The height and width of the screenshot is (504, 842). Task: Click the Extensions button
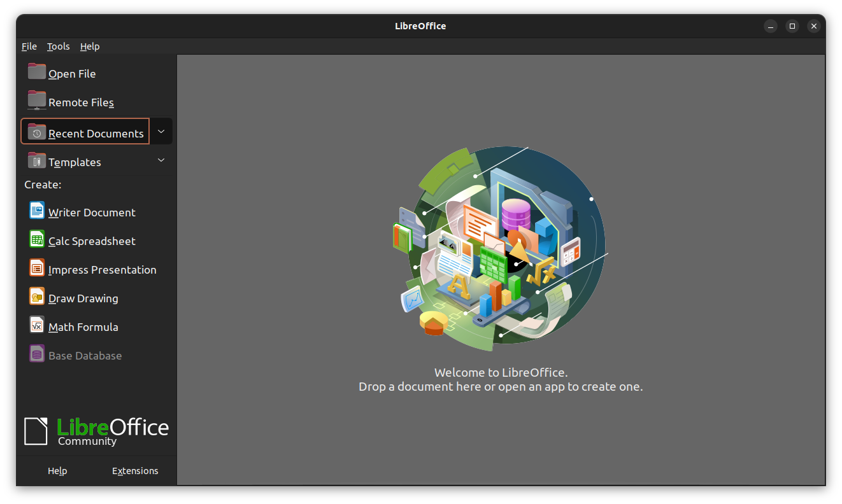pyautogui.click(x=135, y=471)
